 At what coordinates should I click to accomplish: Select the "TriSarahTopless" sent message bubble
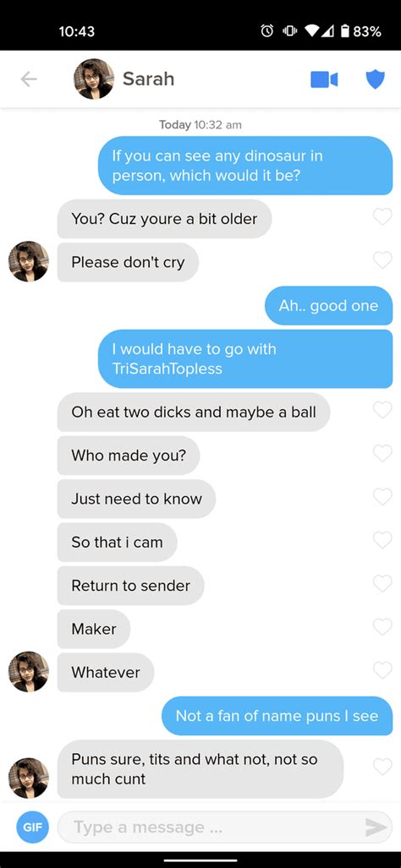(245, 358)
